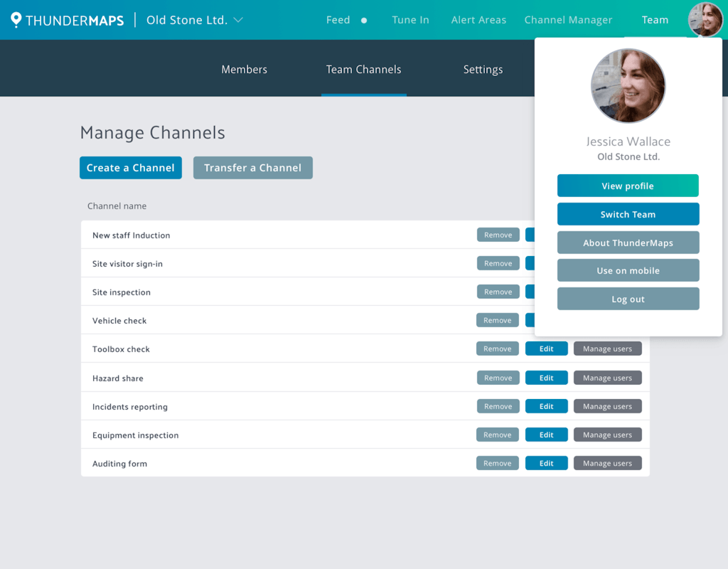The image size is (728, 569).
Task: Click the Old Stone Ltd. team name in header
Action: tap(187, 20)
